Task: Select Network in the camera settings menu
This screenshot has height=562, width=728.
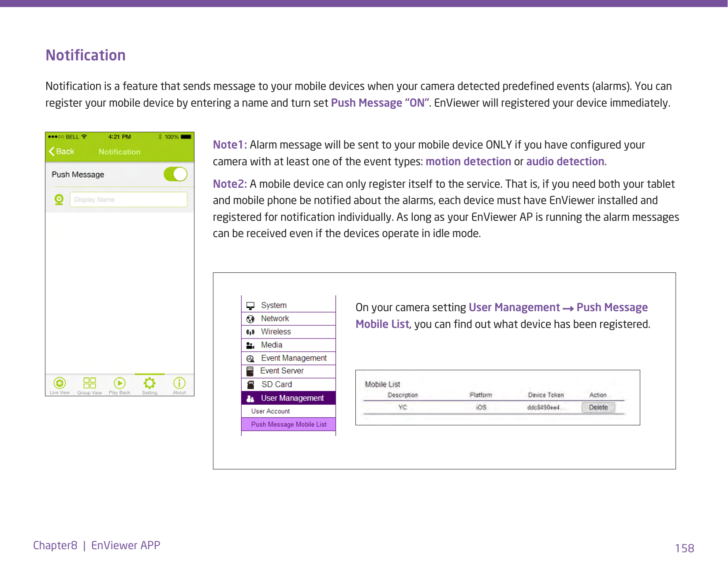Action: click(x=288, y=319)
